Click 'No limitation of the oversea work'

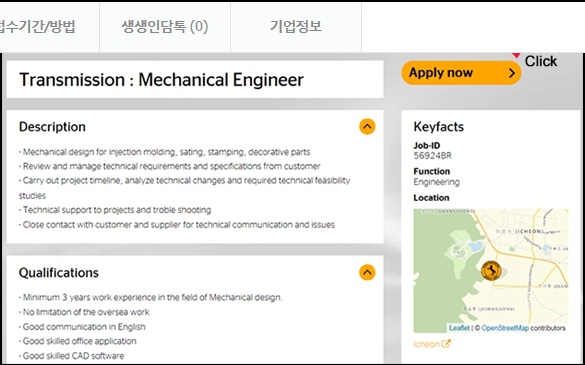click(x=84, y=312)
